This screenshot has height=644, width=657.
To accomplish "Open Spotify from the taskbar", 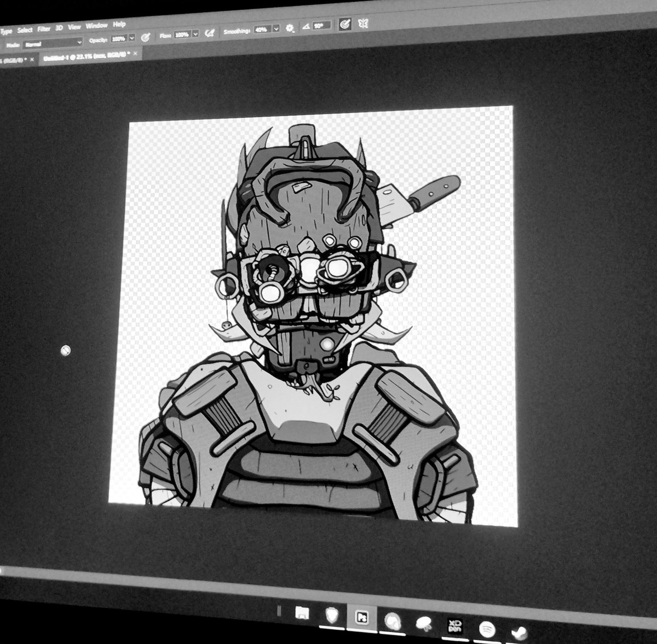I will pos(486,630).
